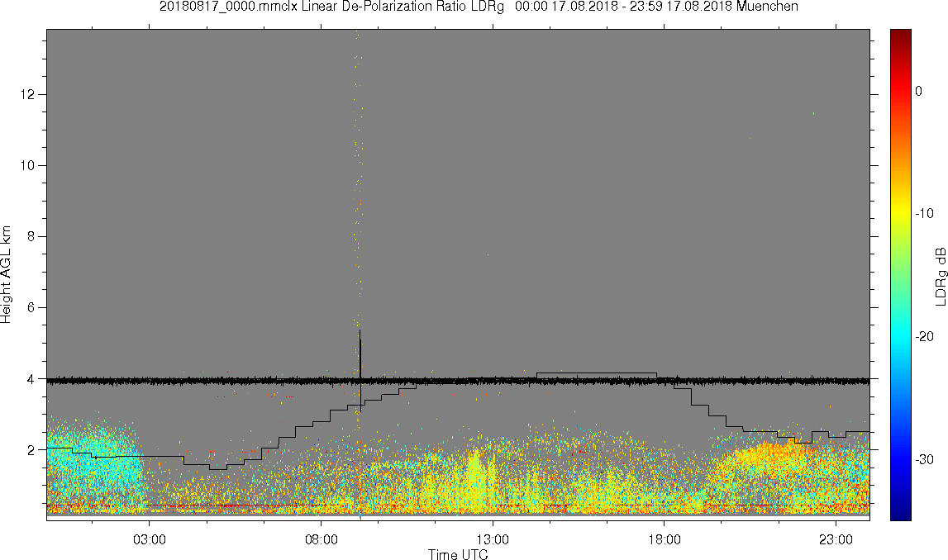This screenshot has height=560, width=948.
Task: Click the colorbar value -10
Action: (x=924, y=213)
